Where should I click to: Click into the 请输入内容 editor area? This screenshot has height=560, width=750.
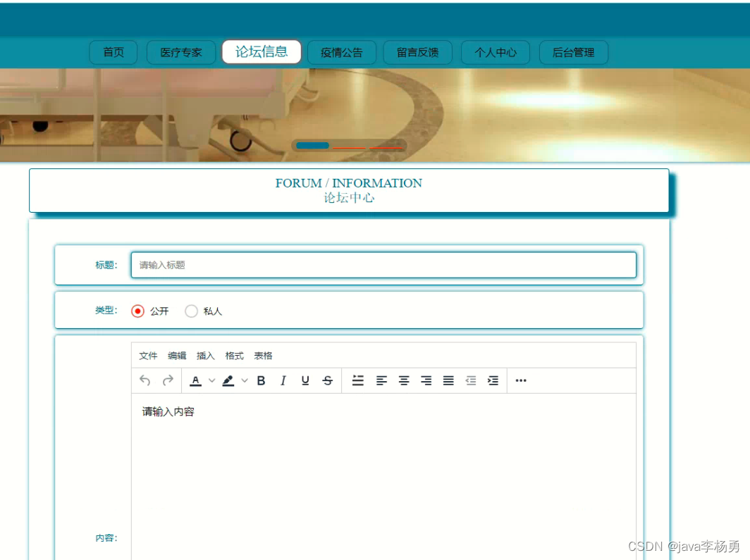coord(383,476)
